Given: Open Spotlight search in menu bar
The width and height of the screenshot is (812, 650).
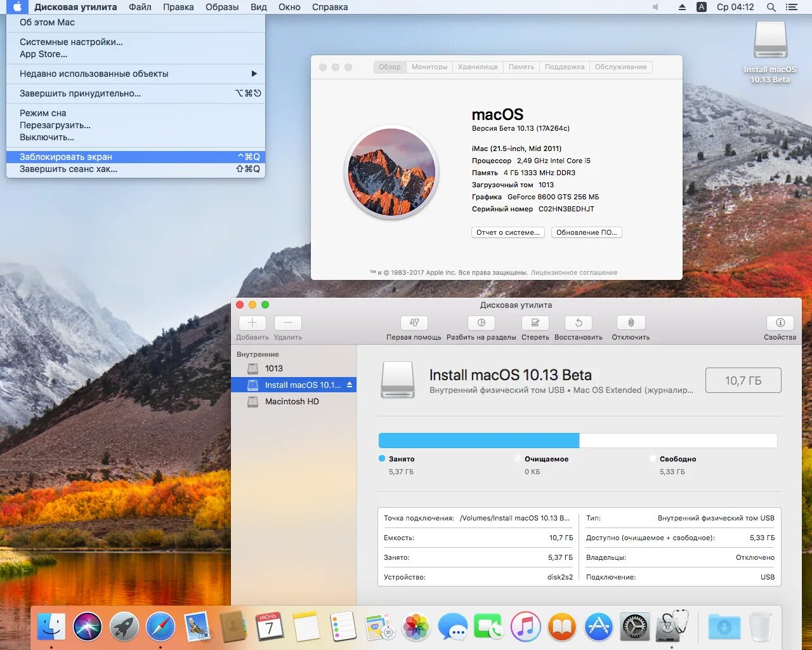Looking at the screenshot, I should [771, 7].
